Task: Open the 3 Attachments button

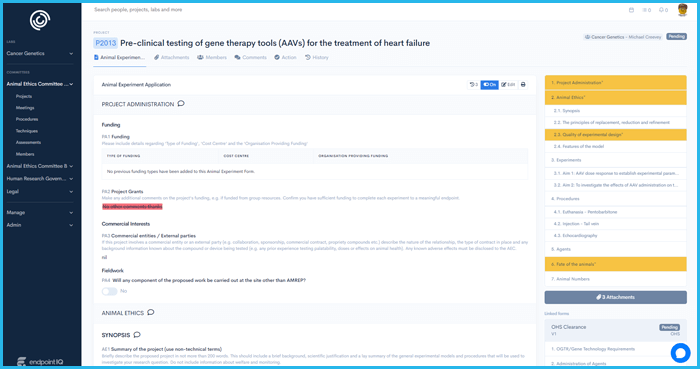Action: coord(616,297)
